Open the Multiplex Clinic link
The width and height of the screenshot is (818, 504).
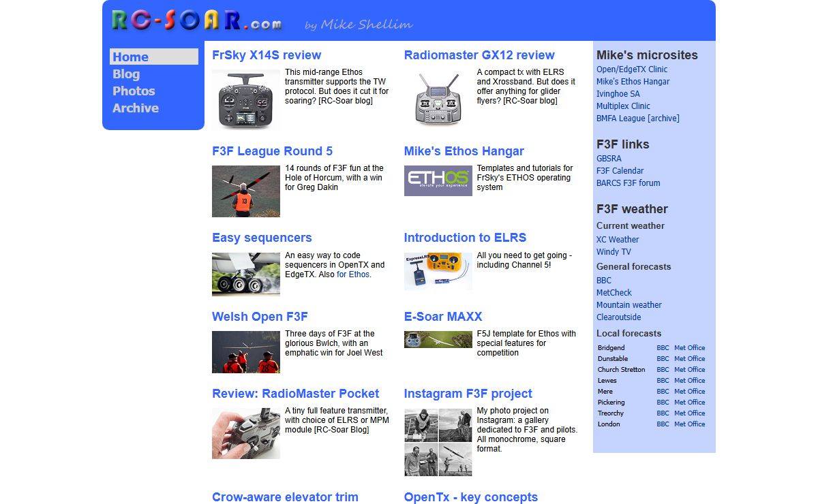623,106
